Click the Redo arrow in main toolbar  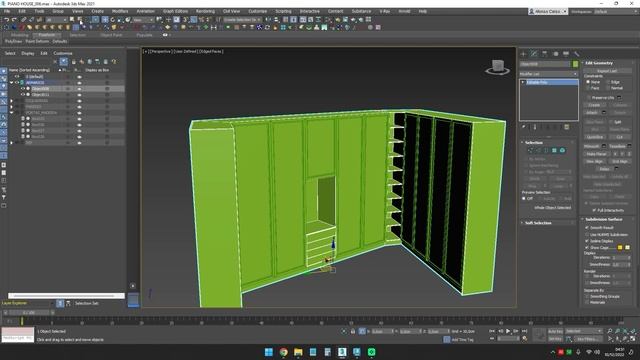point(14,20)
